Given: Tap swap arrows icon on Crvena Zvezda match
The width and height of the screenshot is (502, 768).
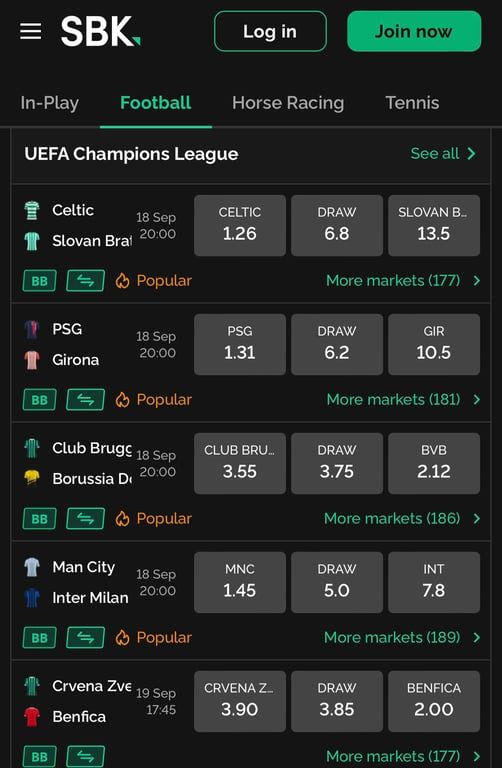Looking at the screenshot, I should click(x=85, y=756).
